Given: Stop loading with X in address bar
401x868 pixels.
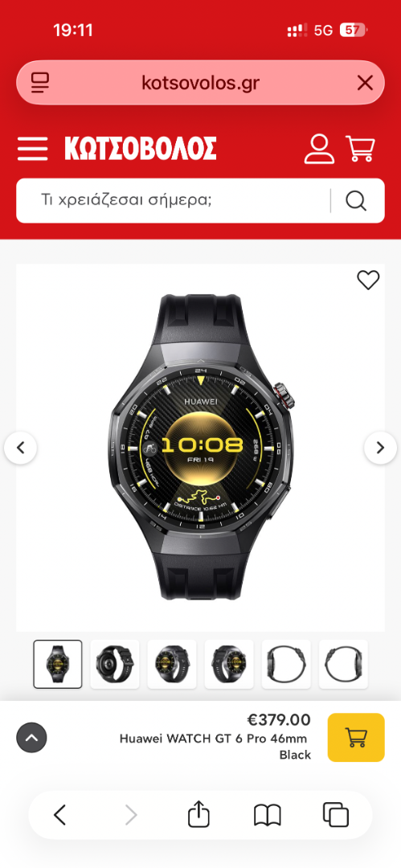Looking at the screenshot, I should (x=365, y=83).
